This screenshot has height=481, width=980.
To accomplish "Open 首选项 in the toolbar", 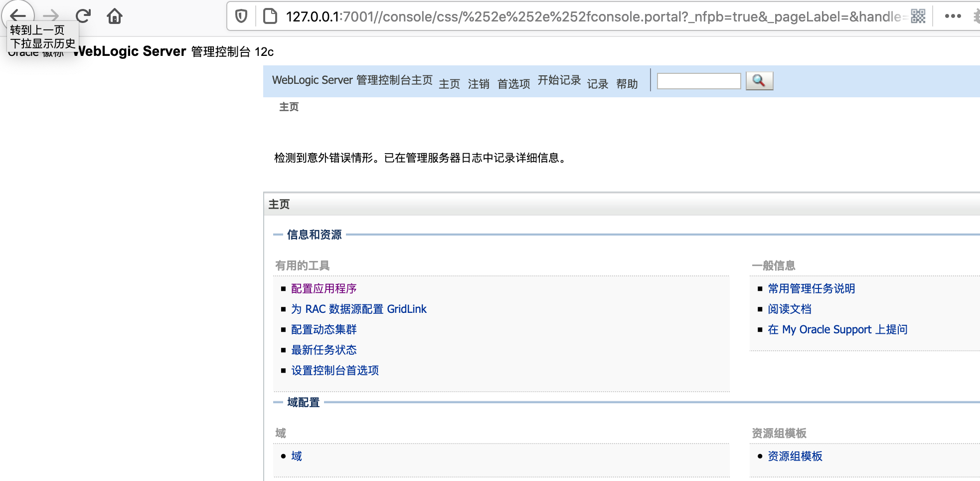I will coord(513,84).
